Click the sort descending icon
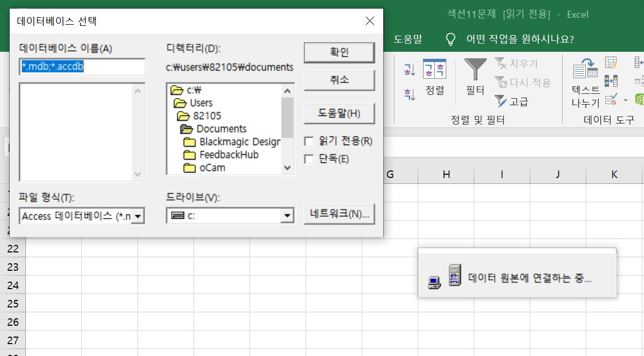 (x=410, y=94)
